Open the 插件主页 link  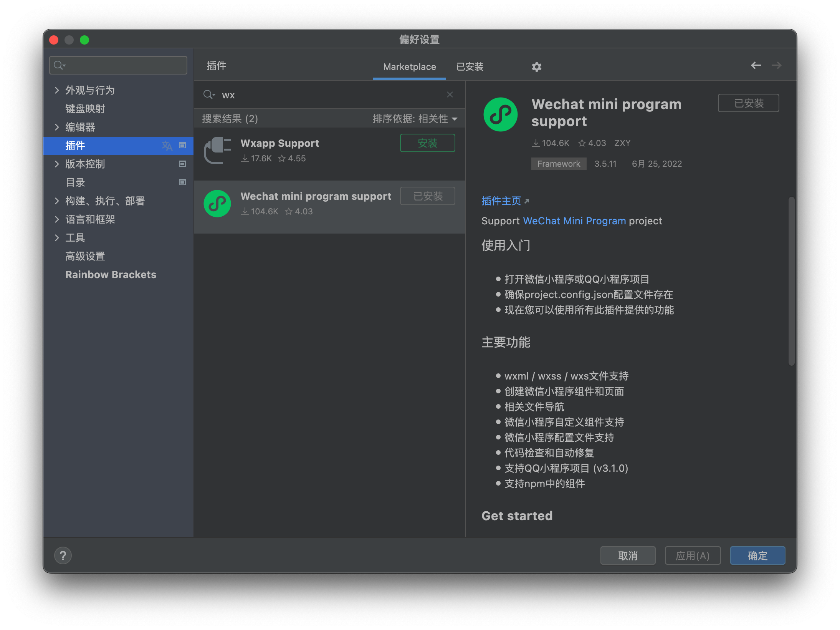501,201
